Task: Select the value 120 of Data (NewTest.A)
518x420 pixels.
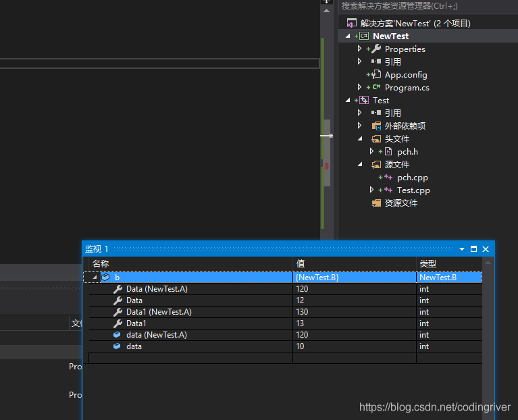Action: coord(355,289)
